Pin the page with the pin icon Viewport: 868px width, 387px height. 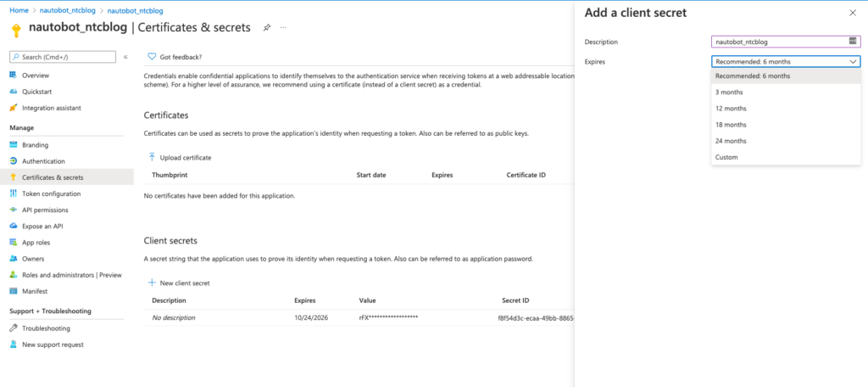point(266,27)
